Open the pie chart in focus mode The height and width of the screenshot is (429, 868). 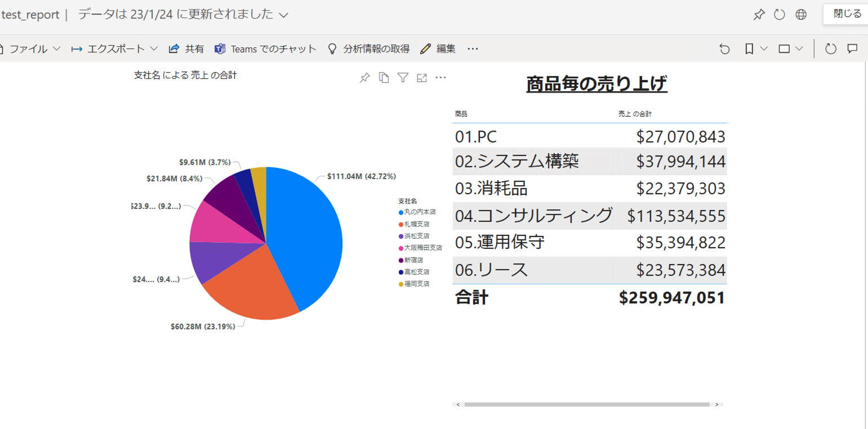[x=421, y=77]
